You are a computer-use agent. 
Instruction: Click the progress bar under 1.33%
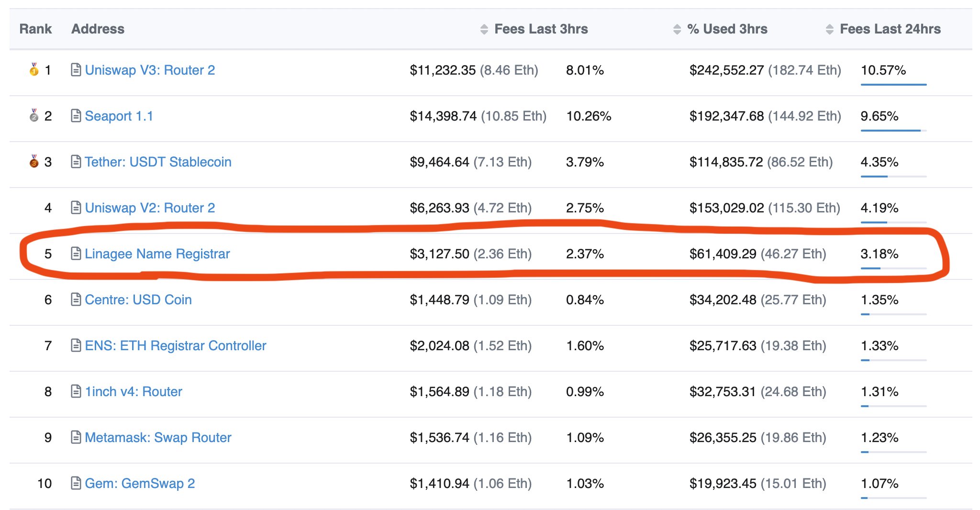(893, 360)
